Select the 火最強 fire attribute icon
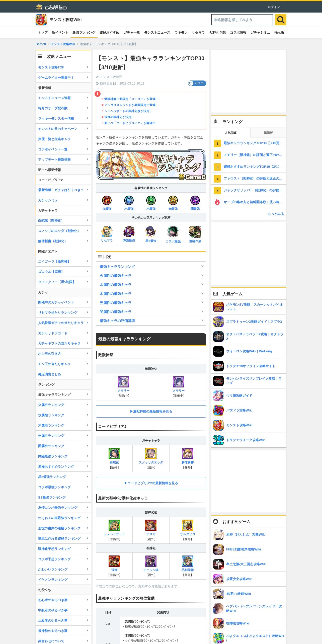 (107, 200)
